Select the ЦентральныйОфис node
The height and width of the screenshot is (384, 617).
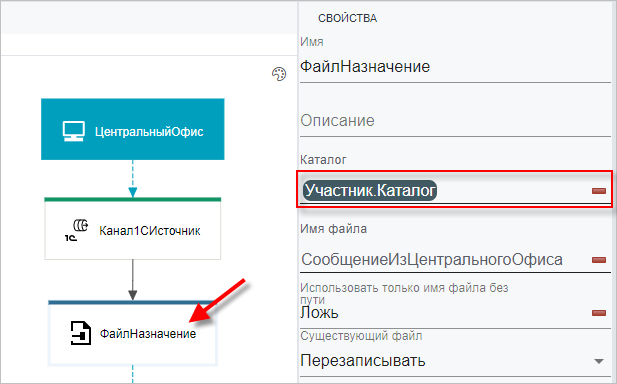click(x=133, y=129)
